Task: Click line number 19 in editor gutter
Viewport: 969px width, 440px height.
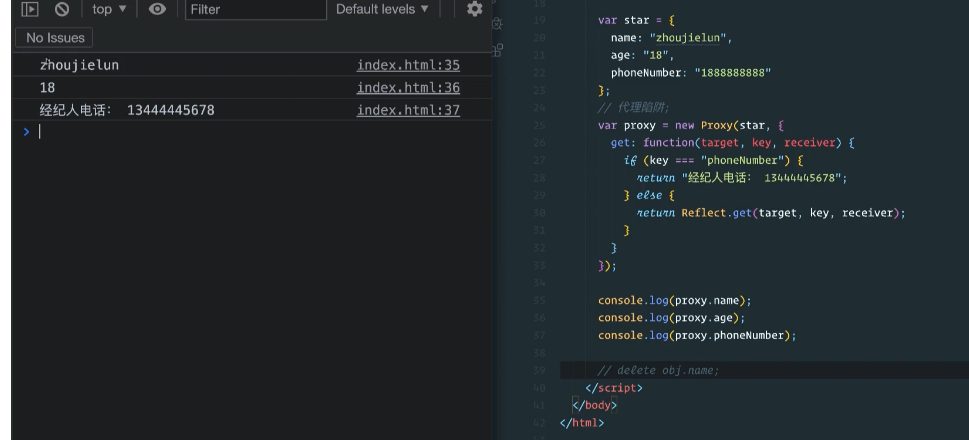Action: [x=539, y=20]
